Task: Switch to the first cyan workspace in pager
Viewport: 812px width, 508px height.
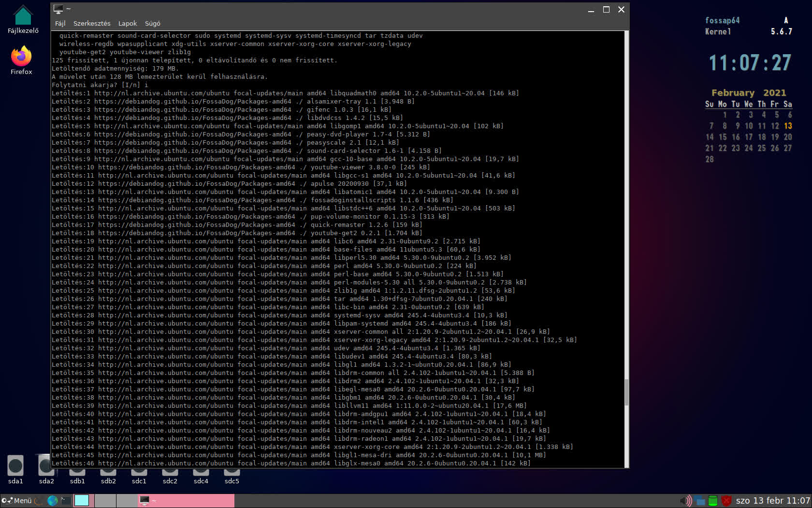Action: tap(83, 501)
